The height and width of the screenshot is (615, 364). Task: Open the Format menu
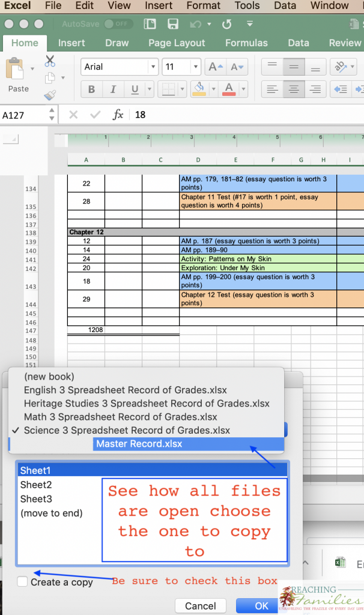point(204,5)
